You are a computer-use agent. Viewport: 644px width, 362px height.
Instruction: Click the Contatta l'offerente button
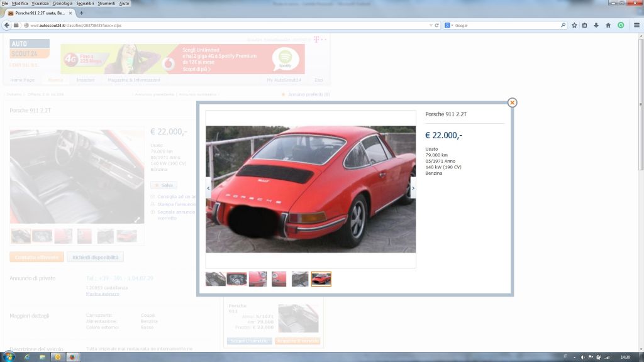[x=36, y=257]
